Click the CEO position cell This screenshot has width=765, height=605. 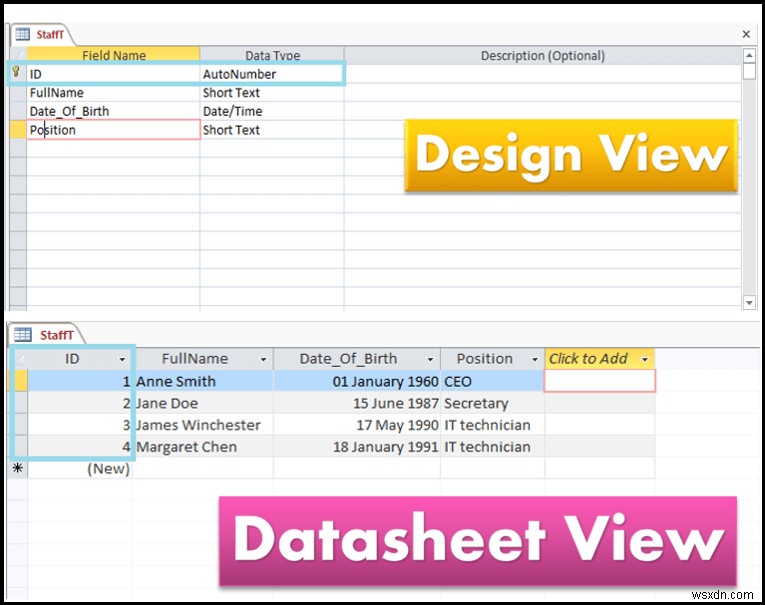point(493,381)
